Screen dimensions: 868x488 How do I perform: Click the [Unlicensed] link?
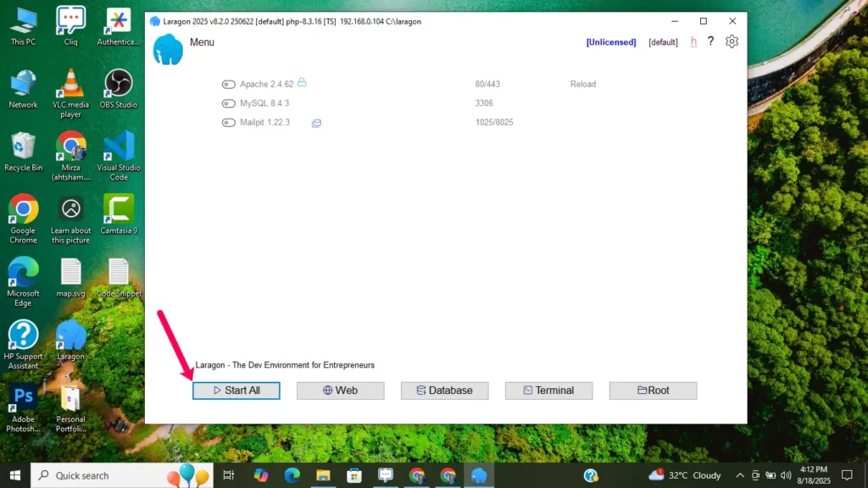[610, 42]
